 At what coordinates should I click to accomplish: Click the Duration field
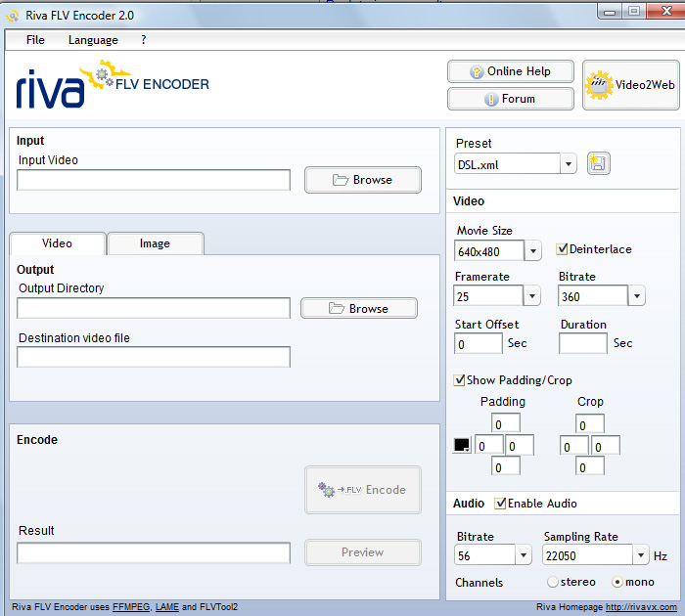(583, 343)
